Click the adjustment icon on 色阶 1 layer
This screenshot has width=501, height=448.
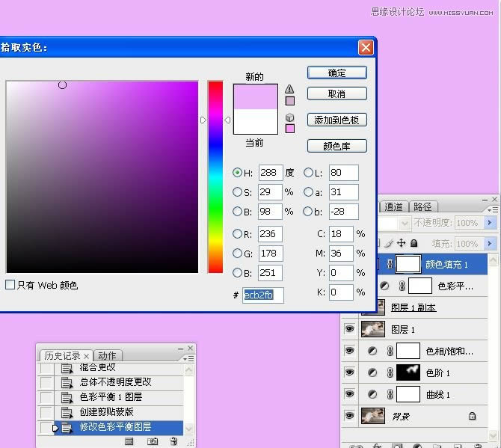click(x=372, y=372)
